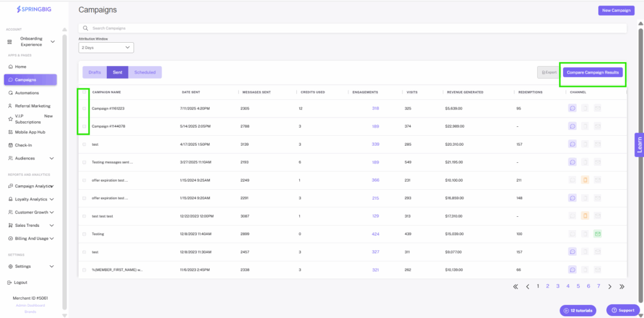Viewport: 644px width, 318px height.
Task: Switch to the Sent tab
Action: (118, 72)
